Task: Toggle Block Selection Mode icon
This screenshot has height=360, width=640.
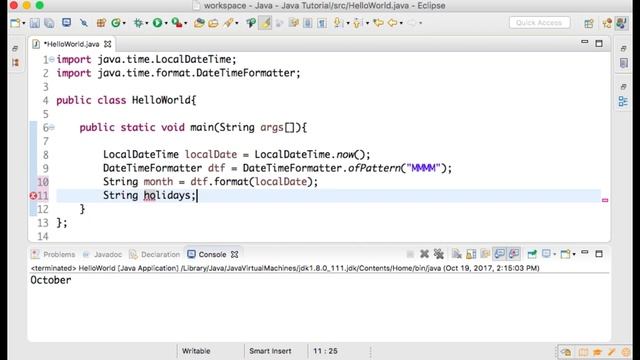Action: pos(307,23)
